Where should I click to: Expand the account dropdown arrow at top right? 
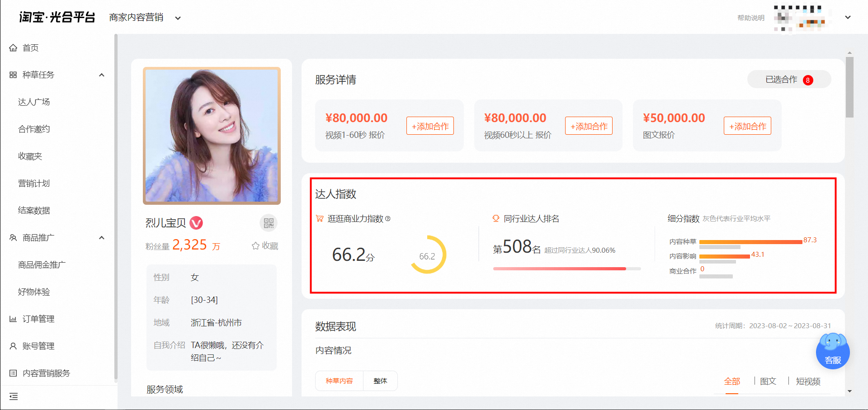(848, 18)
